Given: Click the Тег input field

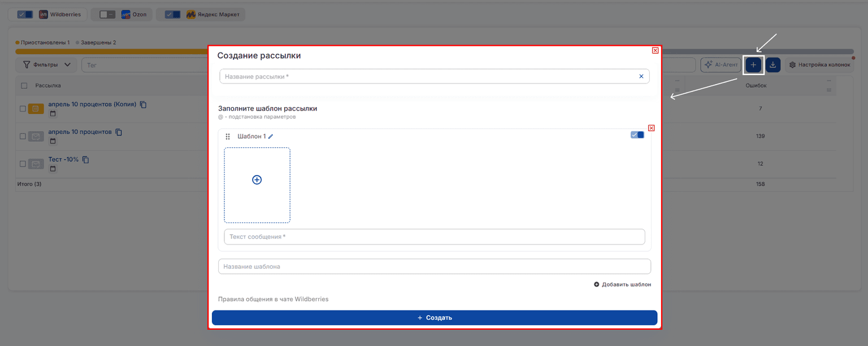Looking at the screenshot, I should [144, 65].
